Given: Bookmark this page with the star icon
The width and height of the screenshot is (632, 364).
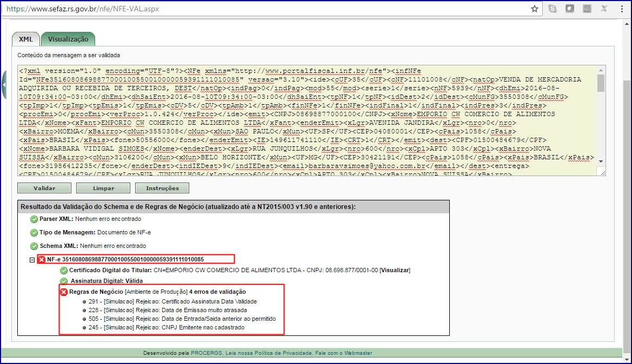Looking at the screenshot, I should pos(535,9).
